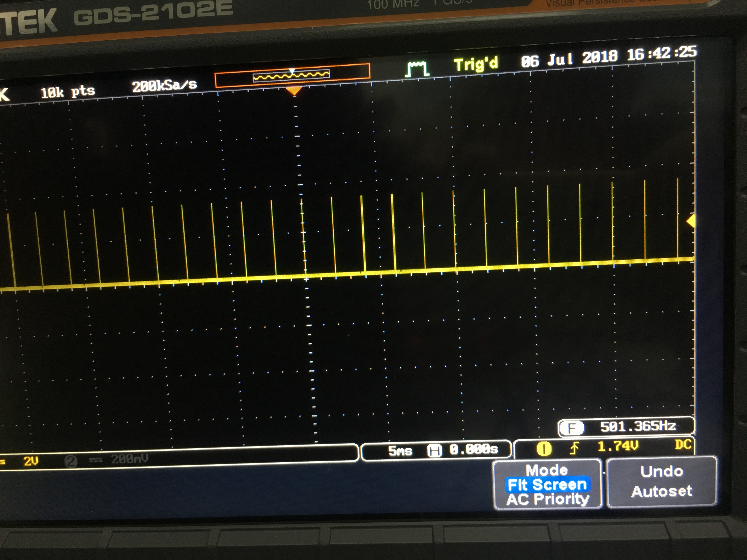Click the H horizontal position icon
The width and height of the screenshot is (747, 560).
coord(434,450)
